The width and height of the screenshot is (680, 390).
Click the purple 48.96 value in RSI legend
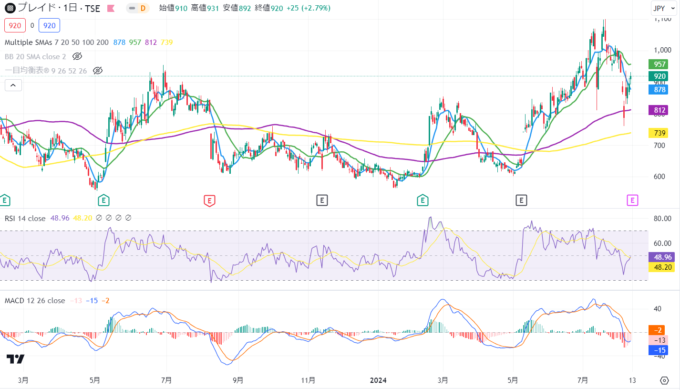coord(59,218)
